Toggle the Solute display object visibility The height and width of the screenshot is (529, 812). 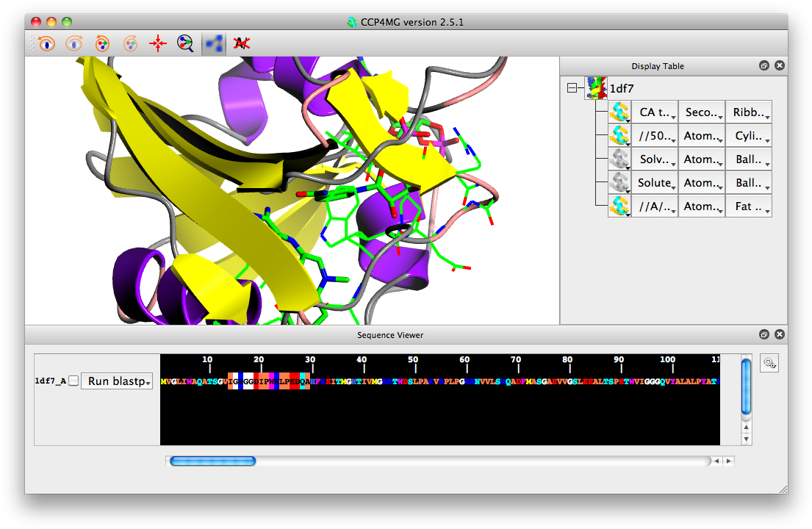pos(619,182)
